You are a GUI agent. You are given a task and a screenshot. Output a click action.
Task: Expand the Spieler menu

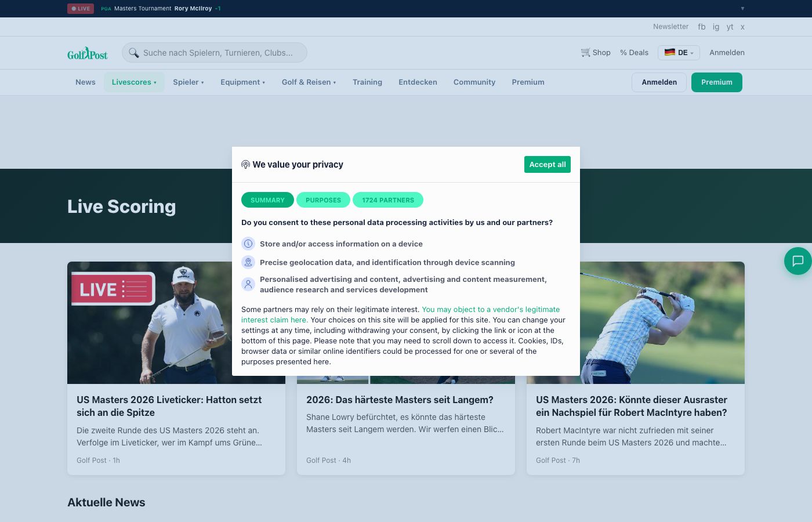[188, 82]
